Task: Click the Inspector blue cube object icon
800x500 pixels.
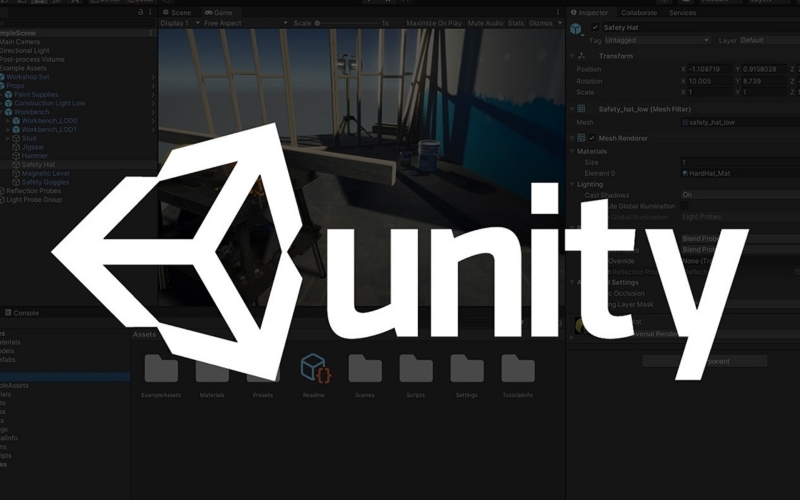Action: click(x=576, y=29)
